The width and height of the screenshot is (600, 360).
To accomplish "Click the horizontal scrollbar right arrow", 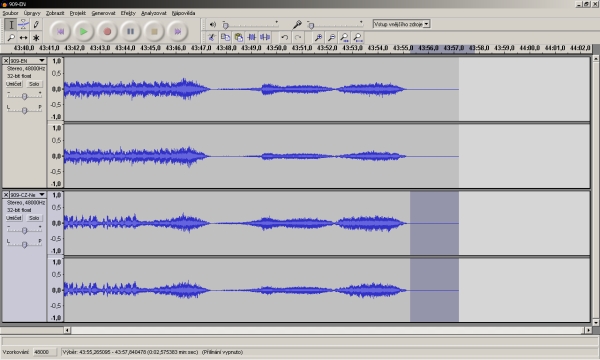I will point(588,330).
